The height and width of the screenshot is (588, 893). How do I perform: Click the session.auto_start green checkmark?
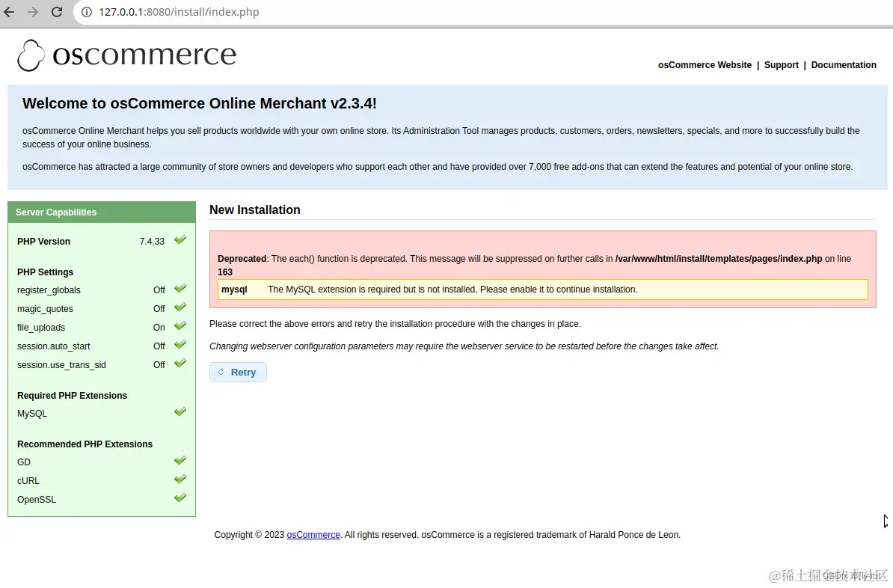coord(180,345)
